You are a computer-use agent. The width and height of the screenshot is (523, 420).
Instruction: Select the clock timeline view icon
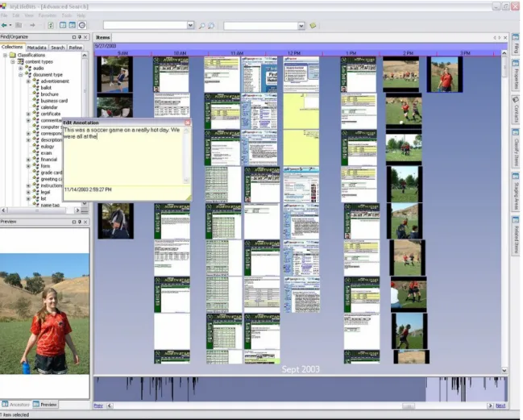click(82, 25)
